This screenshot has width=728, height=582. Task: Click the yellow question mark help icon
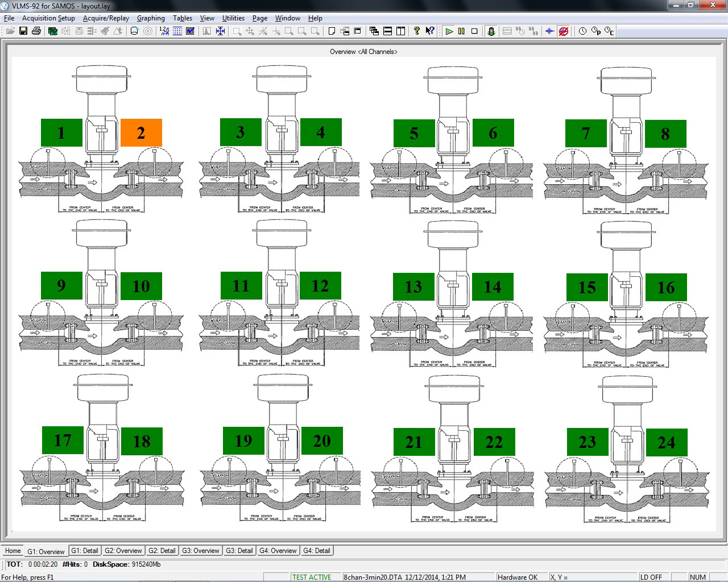[417, 31]
